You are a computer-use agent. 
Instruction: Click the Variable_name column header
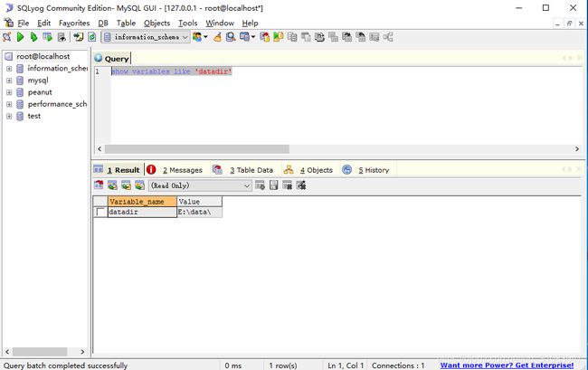click(142, 202)
